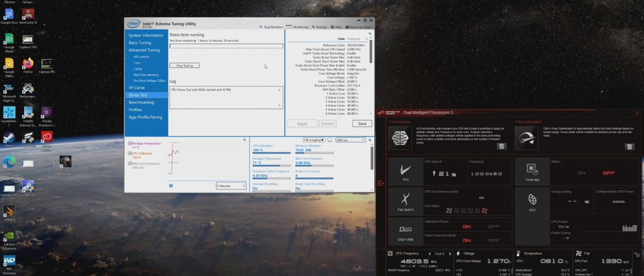644x276 pixels.
Task: Uncheck the CPU Utilization graph checkbox
Action: [130, 153]
